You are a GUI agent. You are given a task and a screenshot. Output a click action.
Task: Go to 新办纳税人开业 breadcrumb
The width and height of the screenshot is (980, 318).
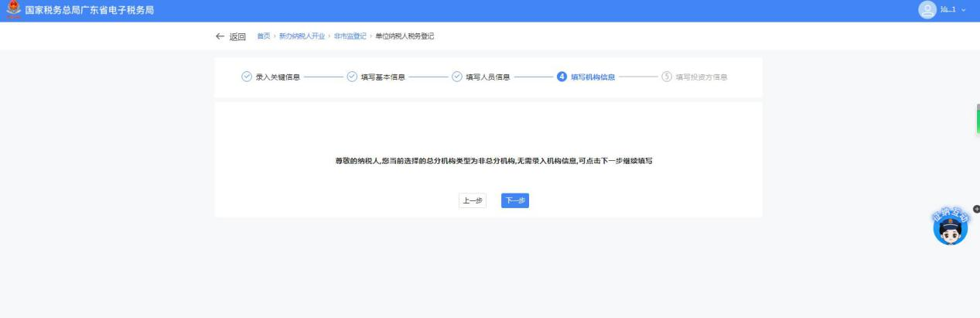(302, 37)
